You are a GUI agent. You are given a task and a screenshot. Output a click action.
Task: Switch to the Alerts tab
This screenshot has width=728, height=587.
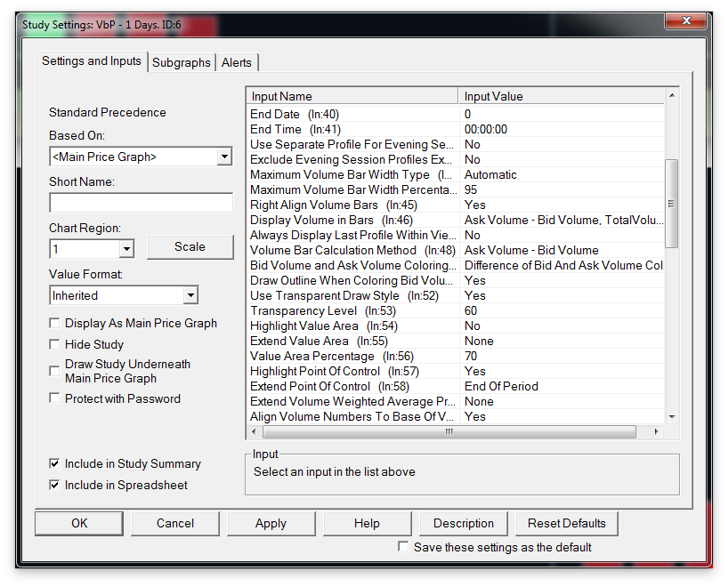pos(237,62)
